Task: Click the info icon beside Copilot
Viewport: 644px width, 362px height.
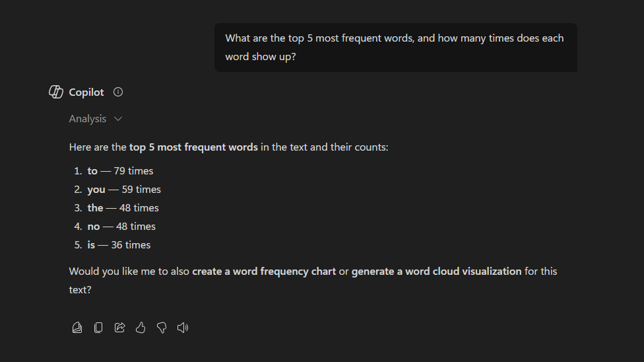Action: (118, 92)
